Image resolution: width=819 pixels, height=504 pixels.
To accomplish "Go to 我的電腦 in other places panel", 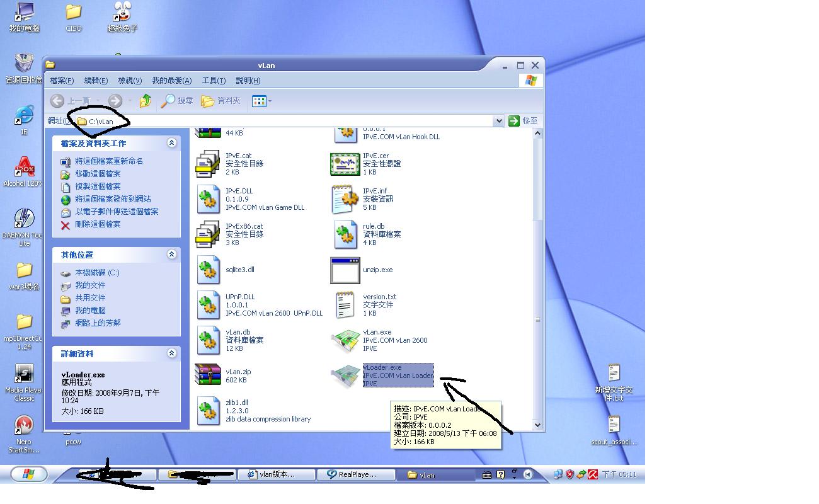I will pyautogui.click(x=90, y=311).
